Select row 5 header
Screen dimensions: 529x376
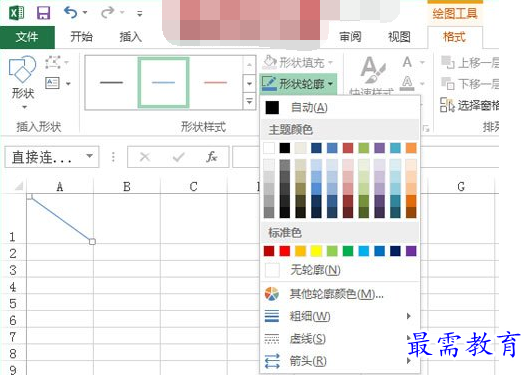(x=13, y=303)
